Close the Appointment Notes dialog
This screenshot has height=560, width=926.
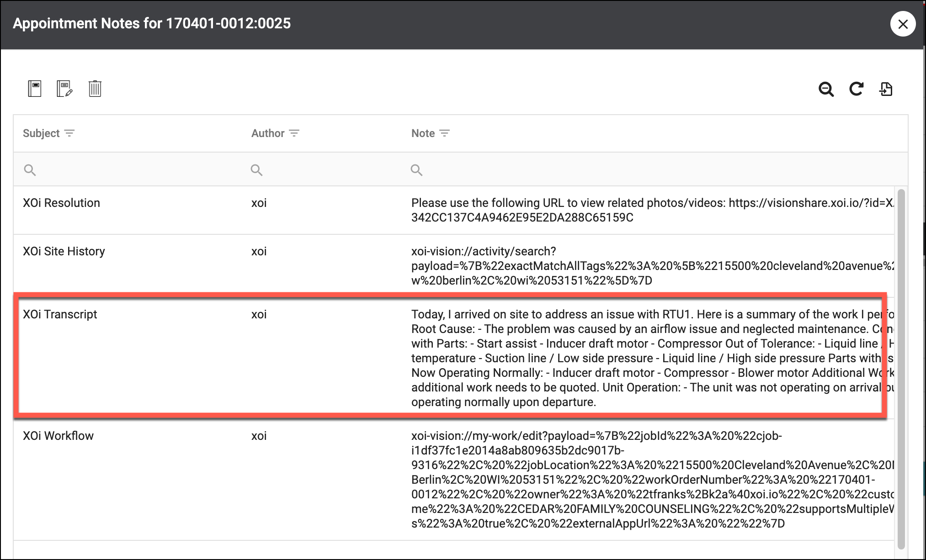coord(903,24)
